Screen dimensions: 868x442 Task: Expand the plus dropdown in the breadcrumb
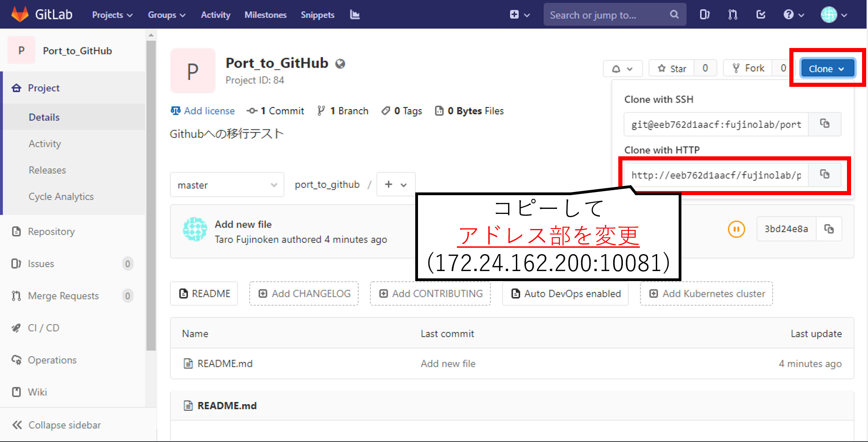395,185
